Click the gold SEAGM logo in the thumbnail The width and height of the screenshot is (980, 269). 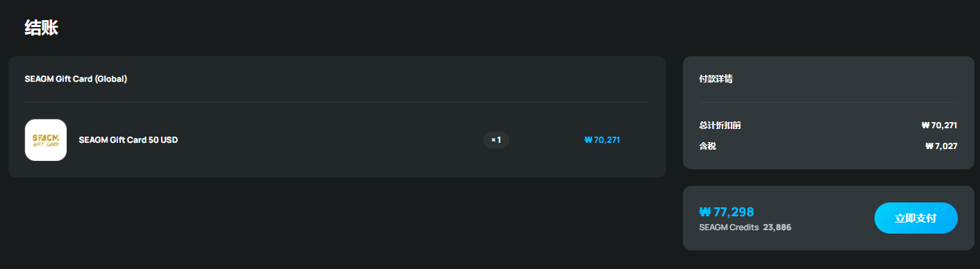click(46, 140)
